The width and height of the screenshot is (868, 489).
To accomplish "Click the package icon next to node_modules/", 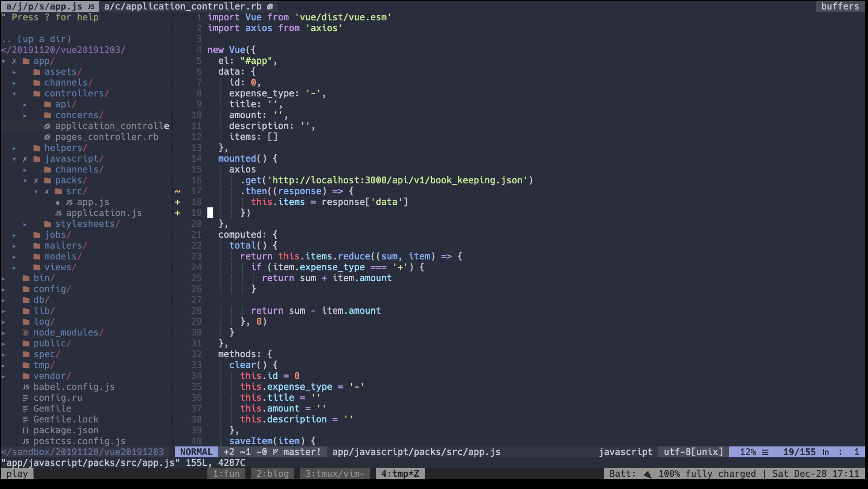I will tap(26, 332).
